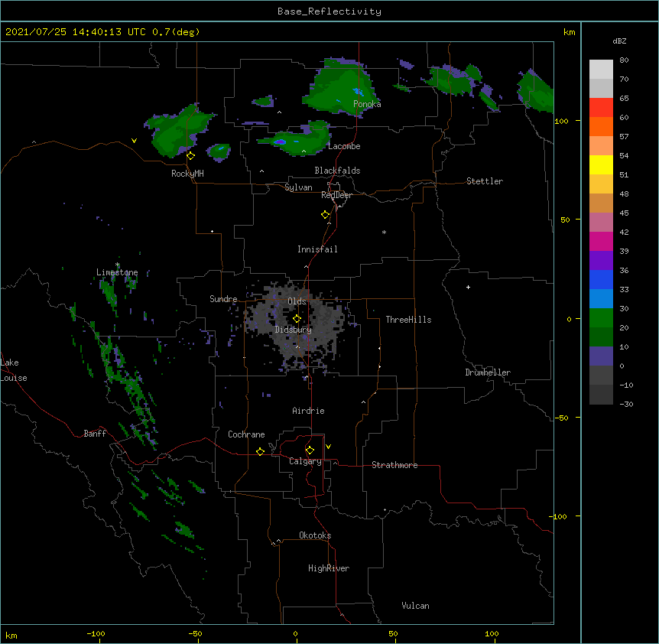Click the ThreeHills town label

[408, 320]
